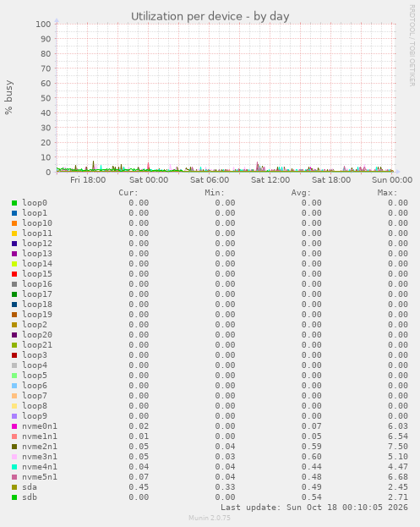Select the loop13 legend label
The width and height of the screenshot is (420, 527).
[x=37, y=254]
